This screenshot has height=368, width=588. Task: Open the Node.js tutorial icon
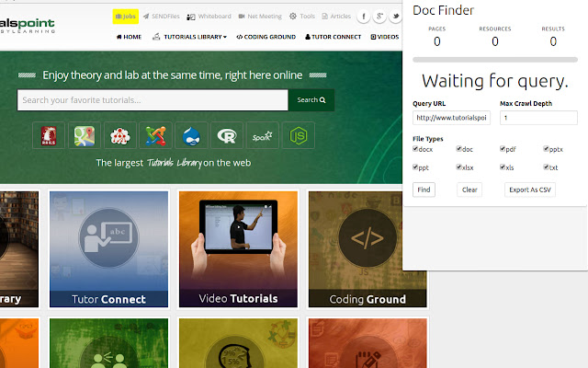point(298,135)
